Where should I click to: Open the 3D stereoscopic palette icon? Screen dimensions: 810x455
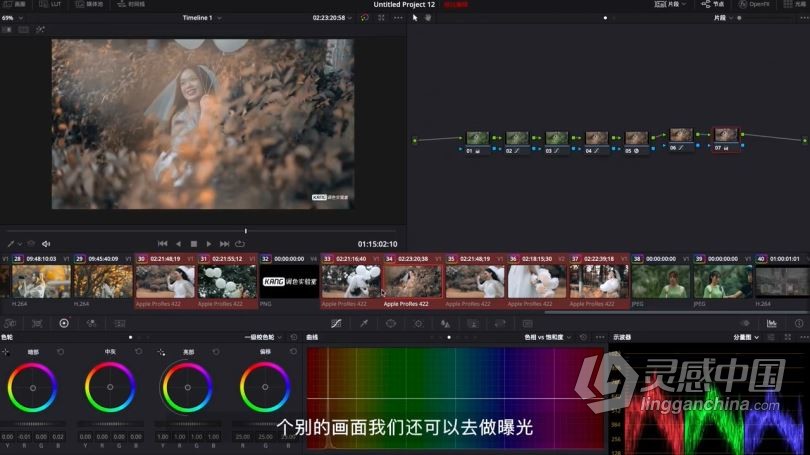(527, 323)
